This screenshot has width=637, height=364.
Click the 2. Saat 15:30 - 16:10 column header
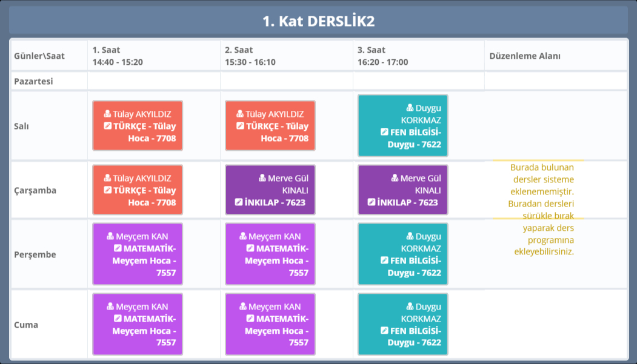(286, 56)
